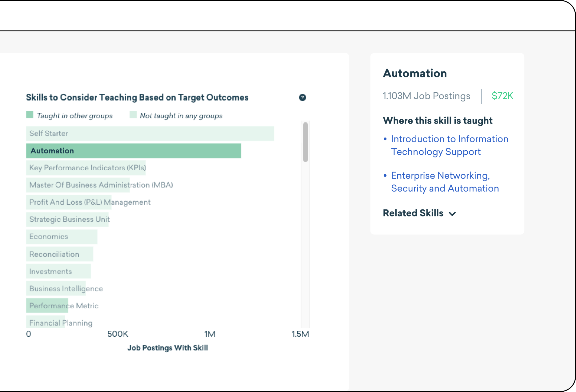This screenshot has width=576, height=392.
Task: Click the Reconciliation skill bar
Action: pyautogui.click(x=59, y=254)
